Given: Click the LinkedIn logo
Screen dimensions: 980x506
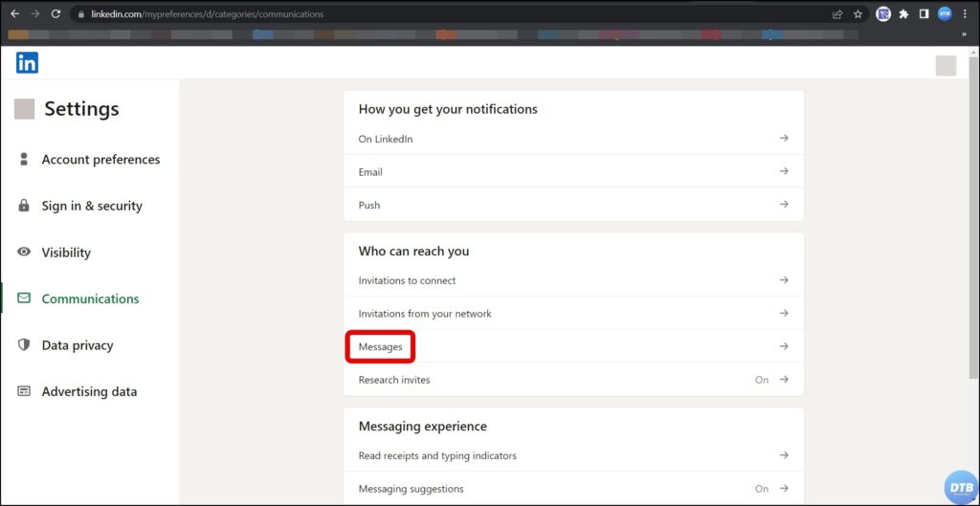Looking at the screenshot, I should [27, 62].
